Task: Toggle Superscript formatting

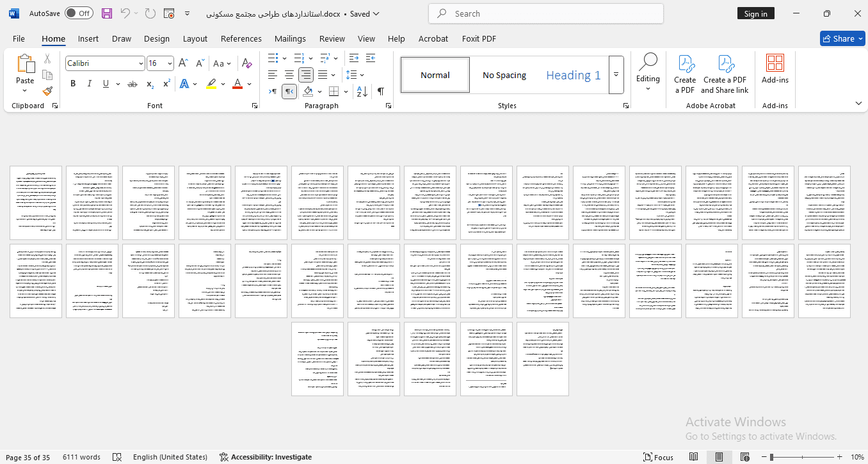Action: pyautogui.click(x=166, y=84)
